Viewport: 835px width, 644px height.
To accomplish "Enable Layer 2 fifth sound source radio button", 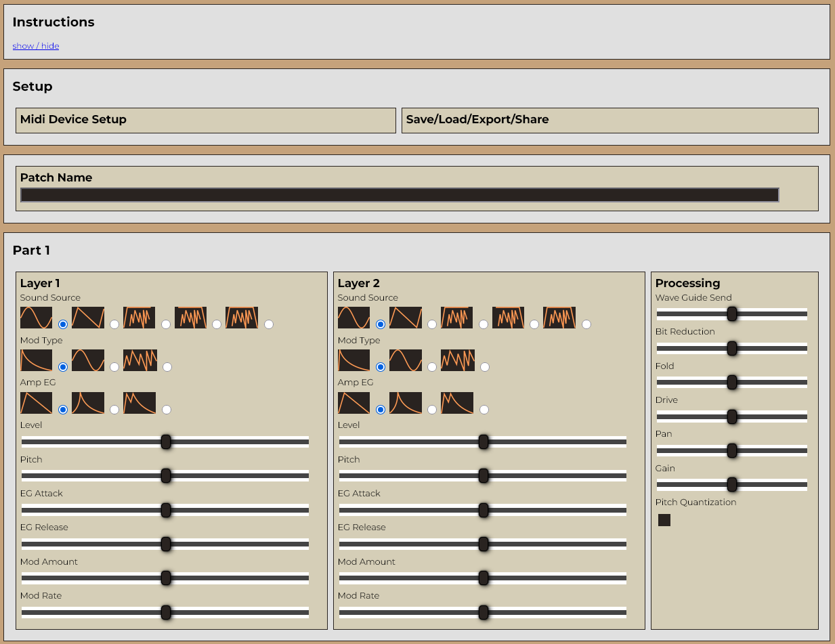I will [x=586, y=324].
